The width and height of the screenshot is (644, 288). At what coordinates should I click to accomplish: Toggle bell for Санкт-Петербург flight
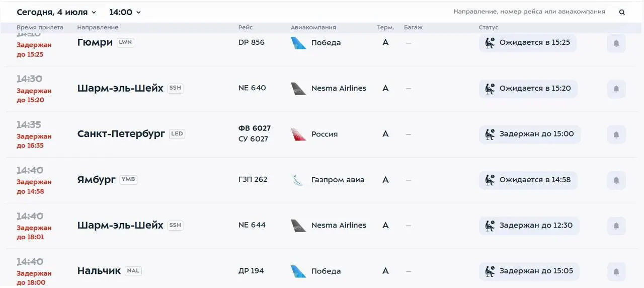(616, 134)
